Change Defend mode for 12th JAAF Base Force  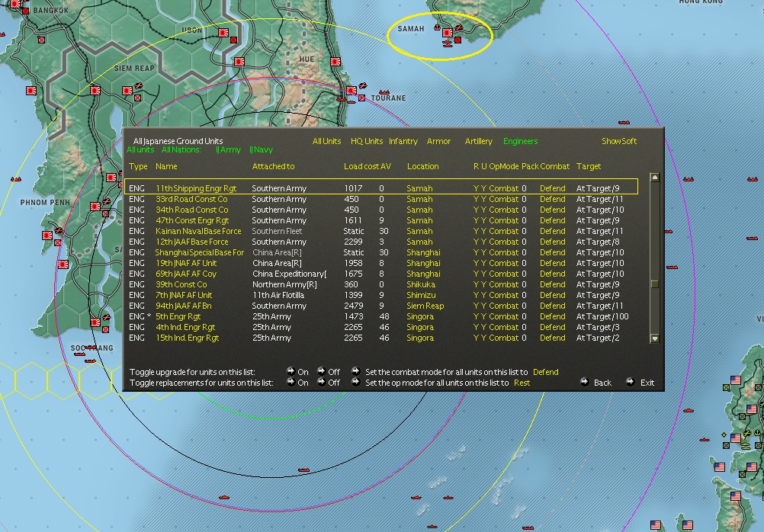point(553,242)
